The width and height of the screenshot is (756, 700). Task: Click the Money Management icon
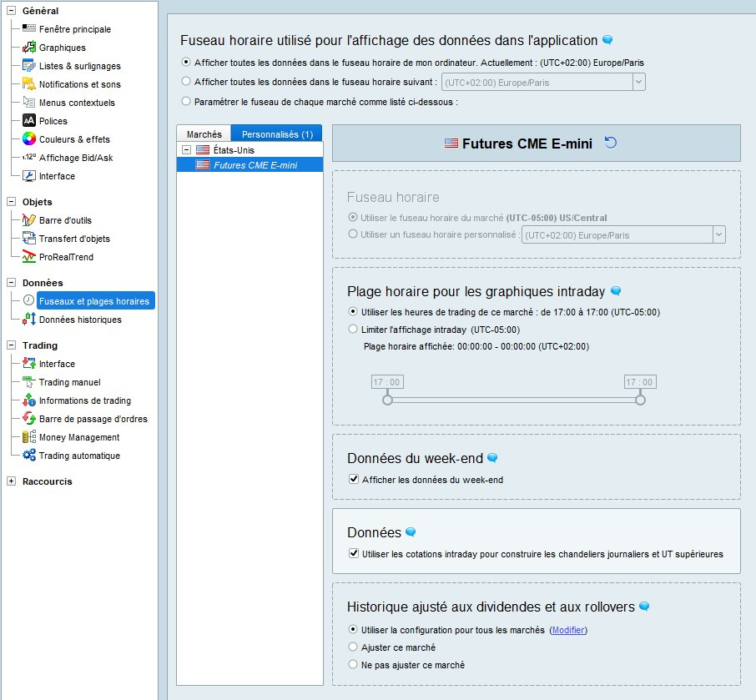point(29,437)
